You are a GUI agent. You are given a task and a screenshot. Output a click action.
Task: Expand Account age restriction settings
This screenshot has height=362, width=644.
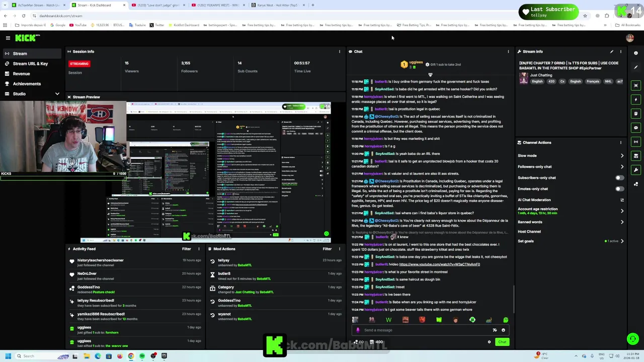coord(622,211)
